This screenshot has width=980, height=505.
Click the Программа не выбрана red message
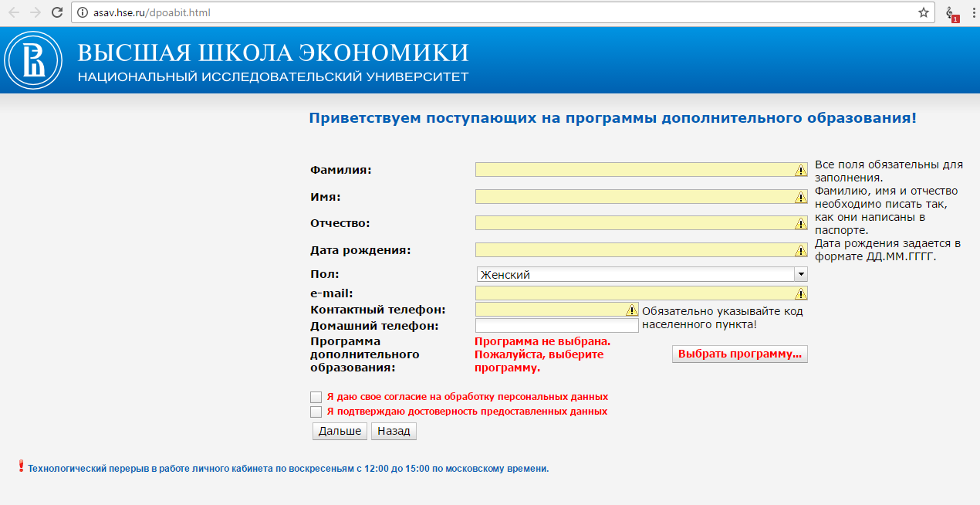(542, 354)
